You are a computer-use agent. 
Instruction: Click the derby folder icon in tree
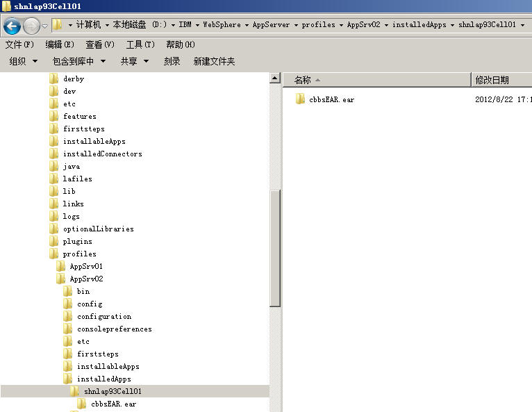tap(53, 79)
